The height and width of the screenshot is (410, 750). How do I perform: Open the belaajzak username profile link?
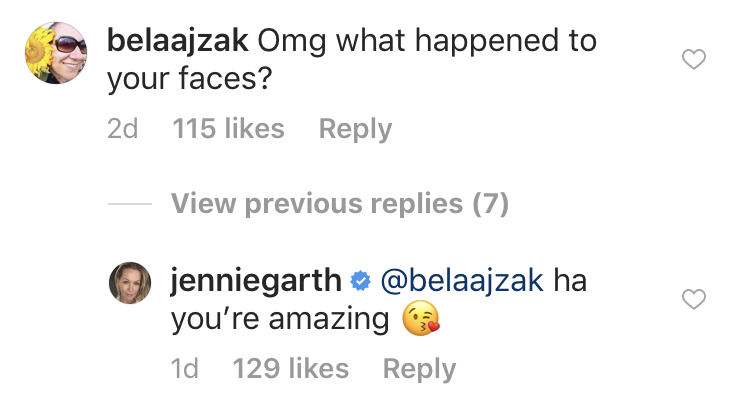tap(177, 42)
